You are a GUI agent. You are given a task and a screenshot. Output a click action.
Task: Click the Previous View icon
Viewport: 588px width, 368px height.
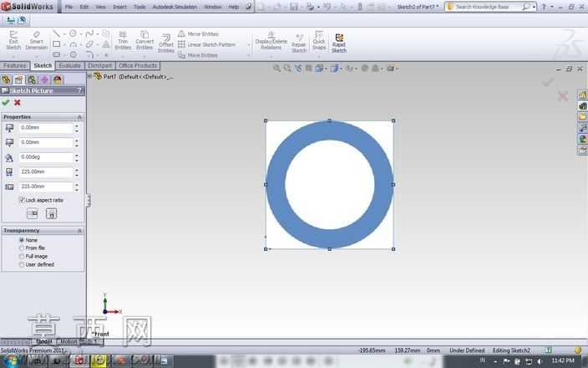tap(297, 68)
